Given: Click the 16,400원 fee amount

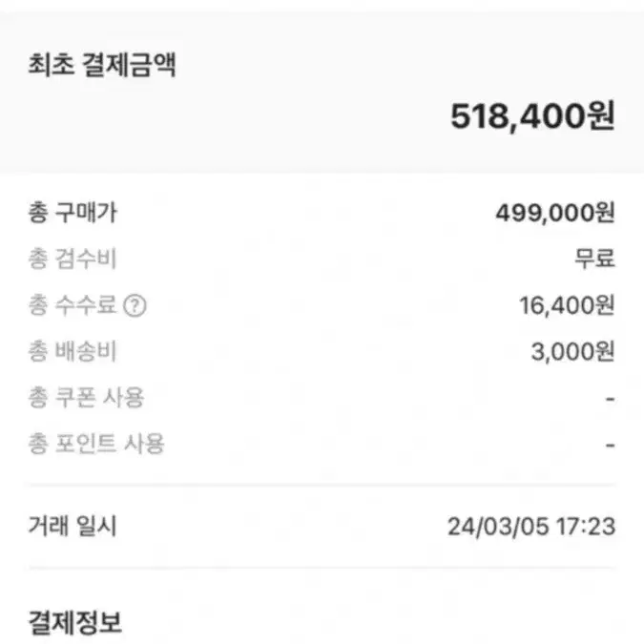Looking at the screenshot, I should (567, 306).
